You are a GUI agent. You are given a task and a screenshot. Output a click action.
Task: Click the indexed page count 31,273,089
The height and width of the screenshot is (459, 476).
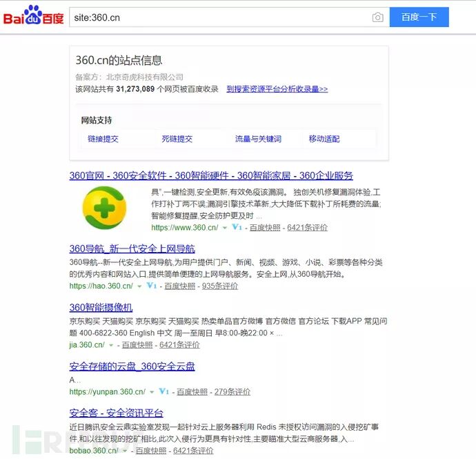135,89
